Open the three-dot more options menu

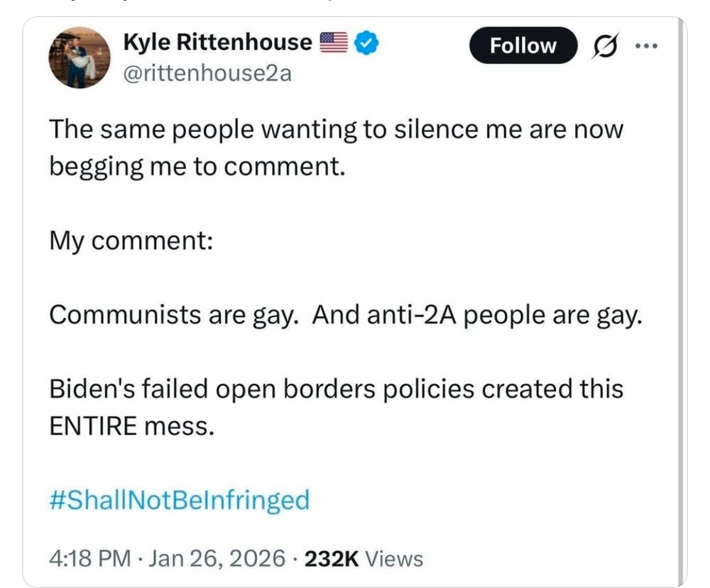point(647,46)
